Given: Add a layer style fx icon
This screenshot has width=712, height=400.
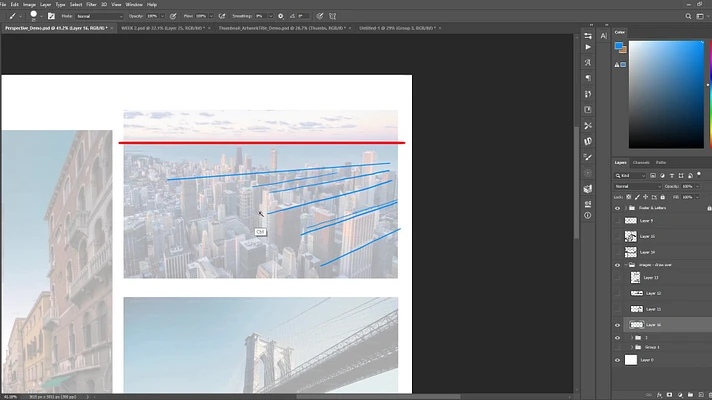Looking at the screenshot, I should pos(659,395).
